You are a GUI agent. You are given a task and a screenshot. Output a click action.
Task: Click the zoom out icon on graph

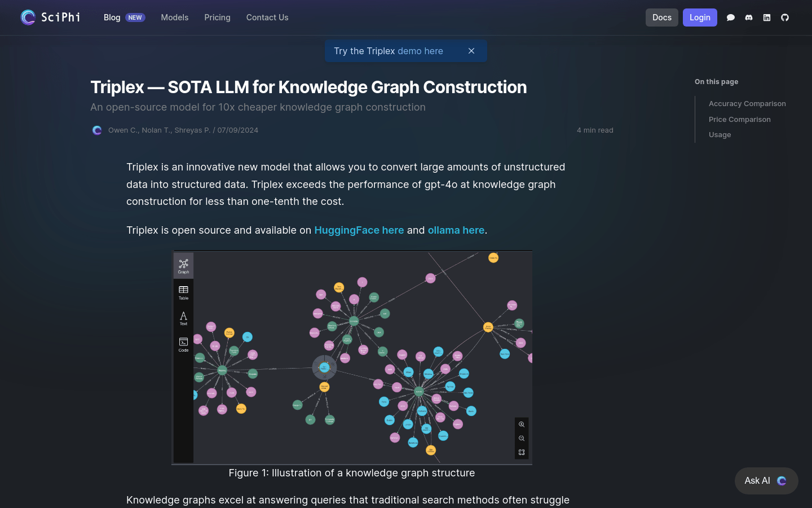(522, 439)
